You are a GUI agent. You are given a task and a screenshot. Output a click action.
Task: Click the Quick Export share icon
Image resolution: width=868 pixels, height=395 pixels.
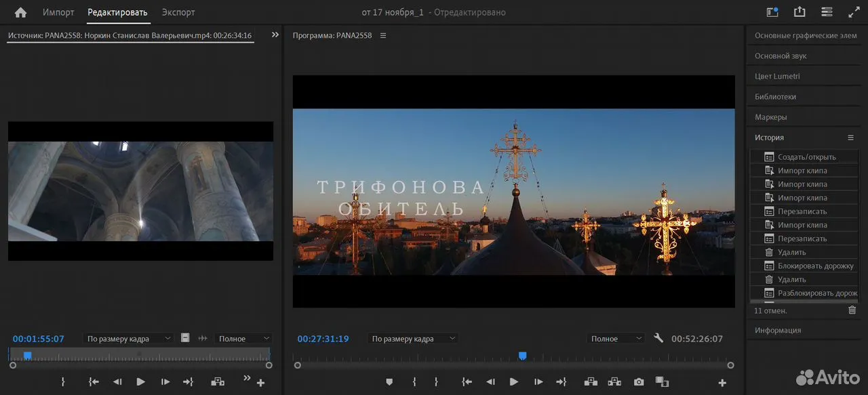[x=800, y=12]
